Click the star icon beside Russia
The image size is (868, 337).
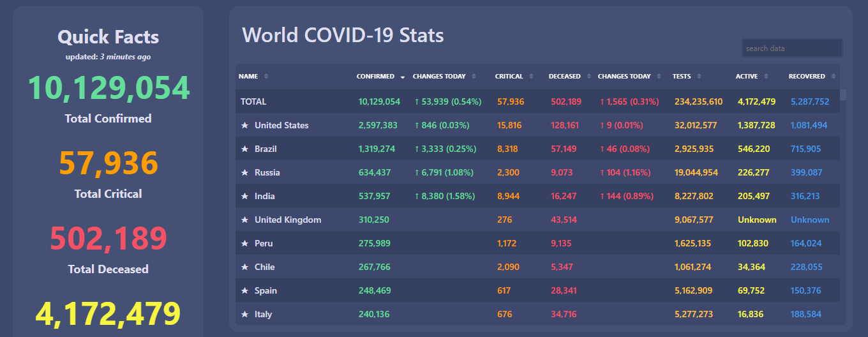point(244,173)
